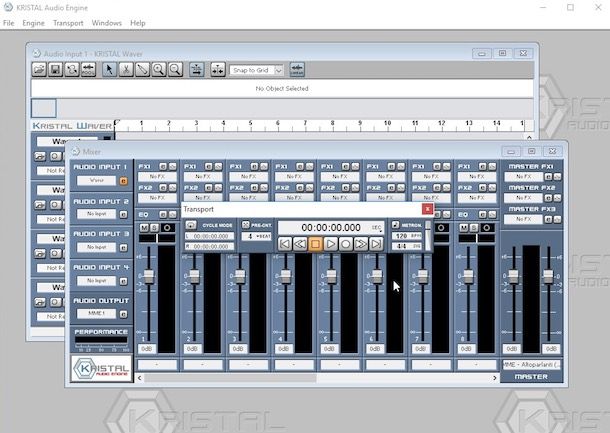
Task: Open the Transport menu
Action: point(68,23)
